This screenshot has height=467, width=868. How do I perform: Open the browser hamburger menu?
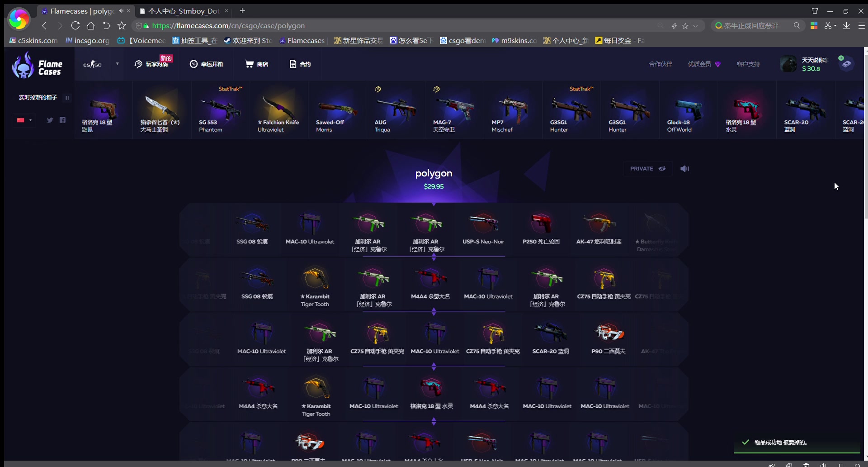tap(861, 26)
